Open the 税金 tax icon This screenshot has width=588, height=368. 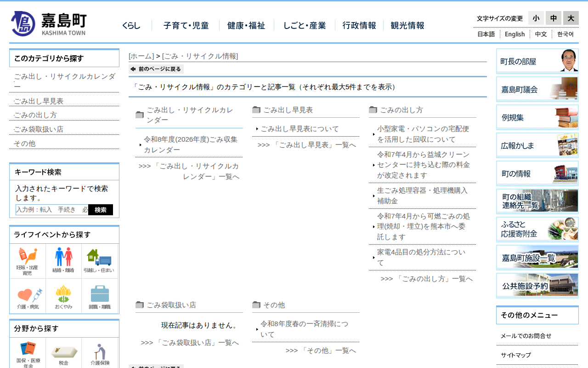63,355
